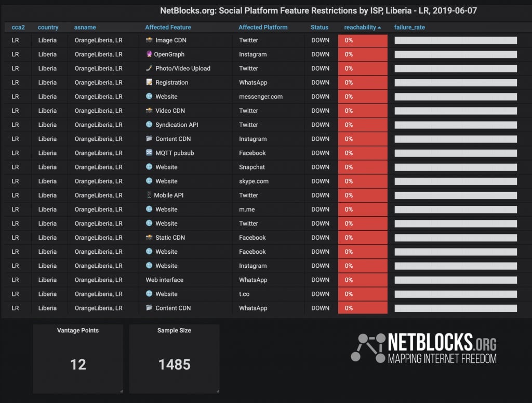Image resolution: width=532 pixels, height=403 pixels.
Task: Click the Static CDN feature icon
Action: point(149,237)
